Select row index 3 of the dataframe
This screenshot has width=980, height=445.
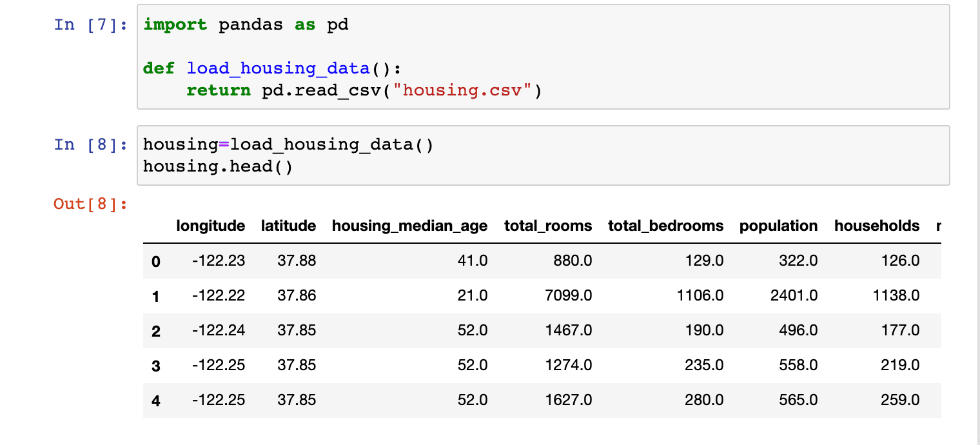point(155,366)
